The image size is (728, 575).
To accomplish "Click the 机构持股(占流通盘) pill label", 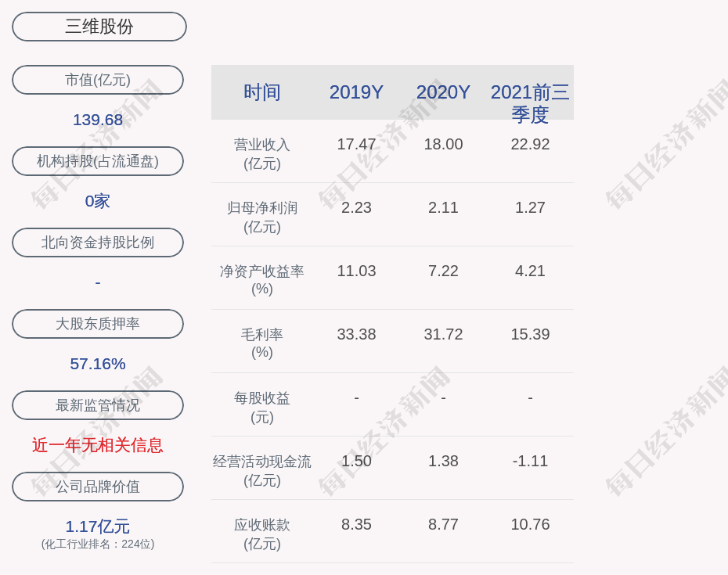I will (x=98, y=161).
